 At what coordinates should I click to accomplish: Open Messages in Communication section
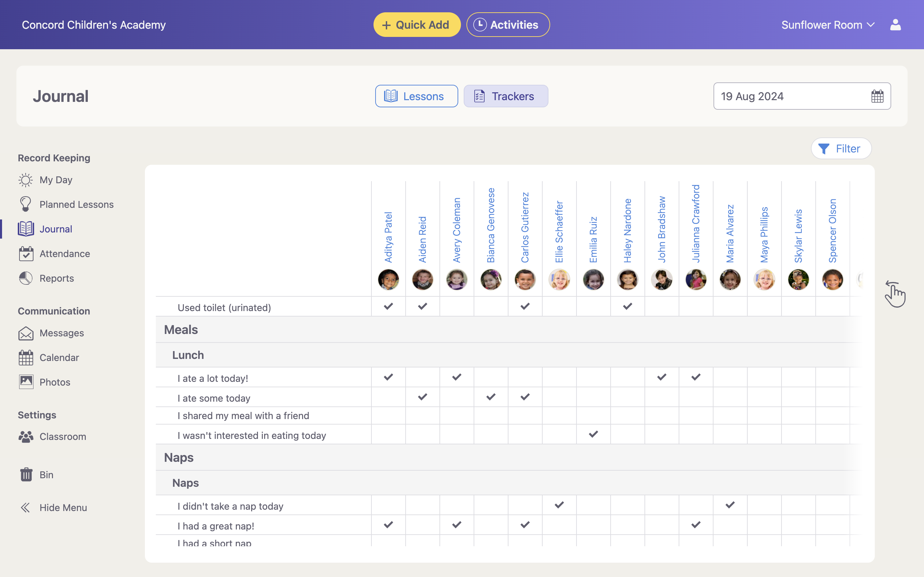click(62, 333)
